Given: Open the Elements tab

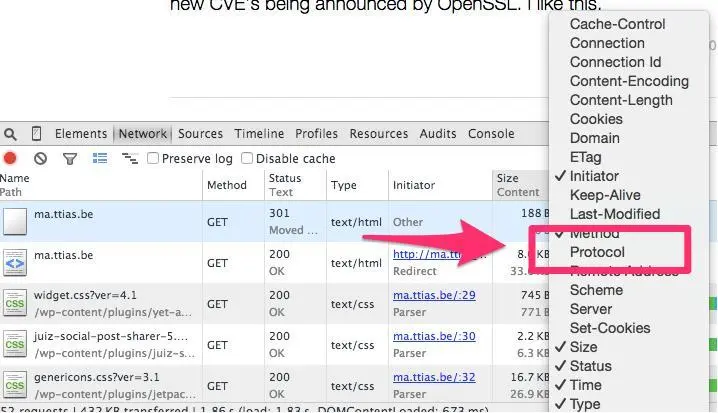Looking at the screenshot, I should coord(81,134).
